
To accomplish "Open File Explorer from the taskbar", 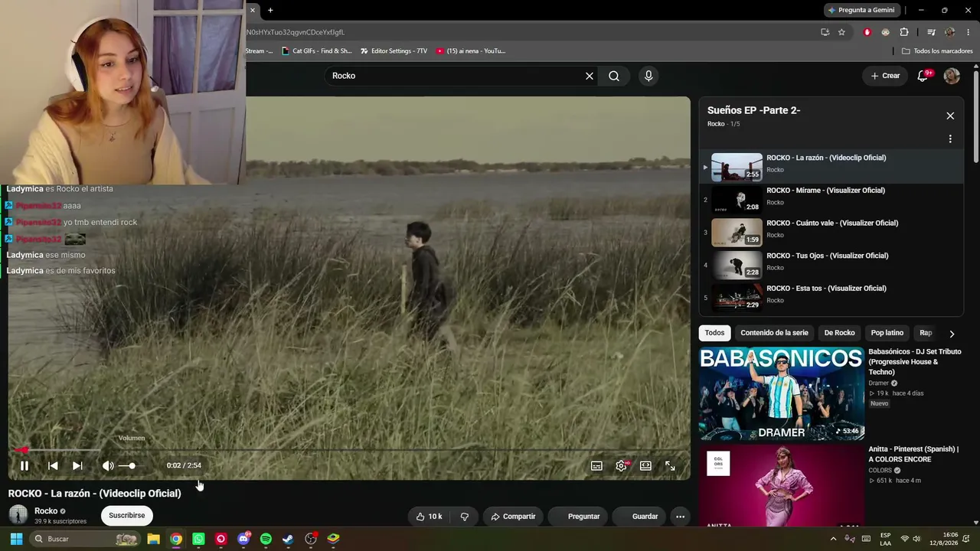I will [153, 539].
